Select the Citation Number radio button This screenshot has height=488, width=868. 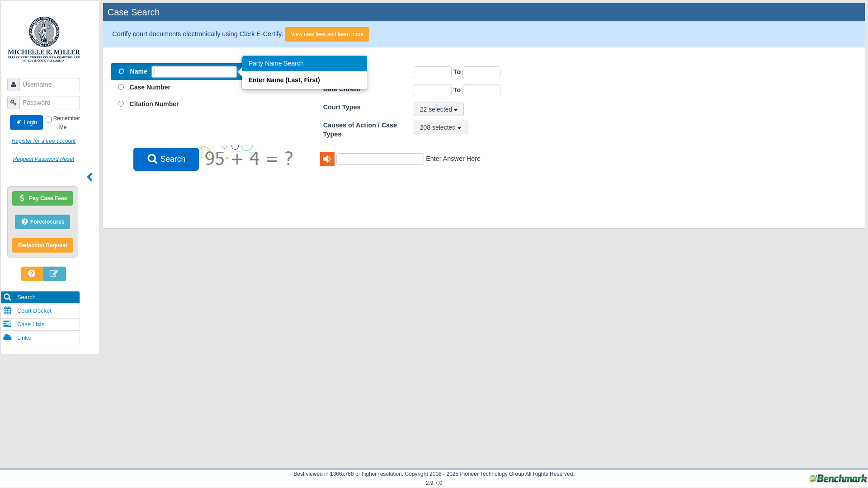121,104
